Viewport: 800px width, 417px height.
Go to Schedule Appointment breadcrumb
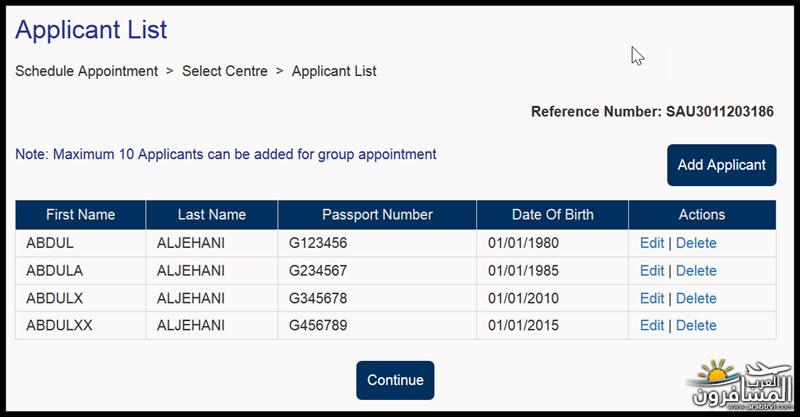pyautogui.click(x=86, y=71)
